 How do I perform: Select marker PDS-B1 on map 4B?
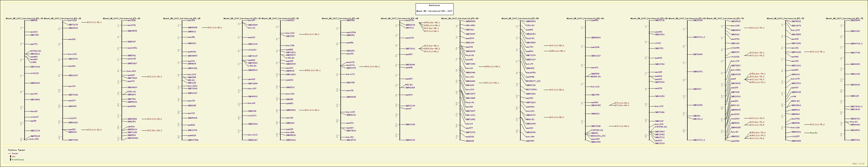coord(409,85)
